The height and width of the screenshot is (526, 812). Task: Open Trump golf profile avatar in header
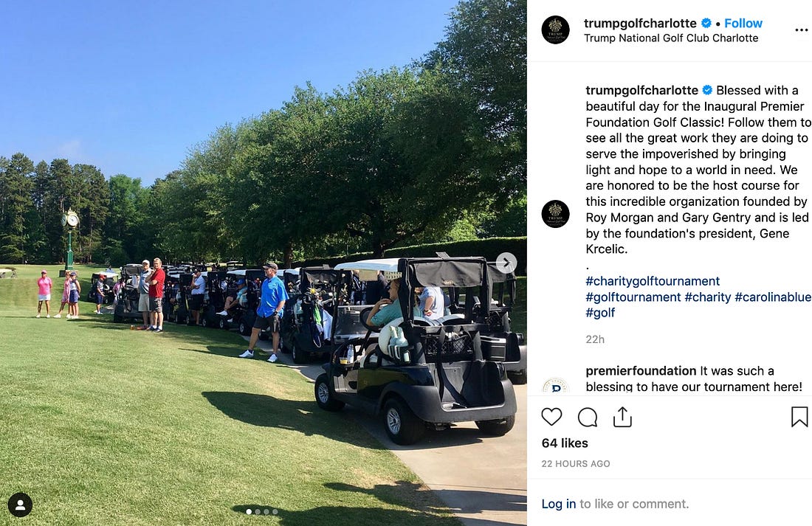point(555,30)
